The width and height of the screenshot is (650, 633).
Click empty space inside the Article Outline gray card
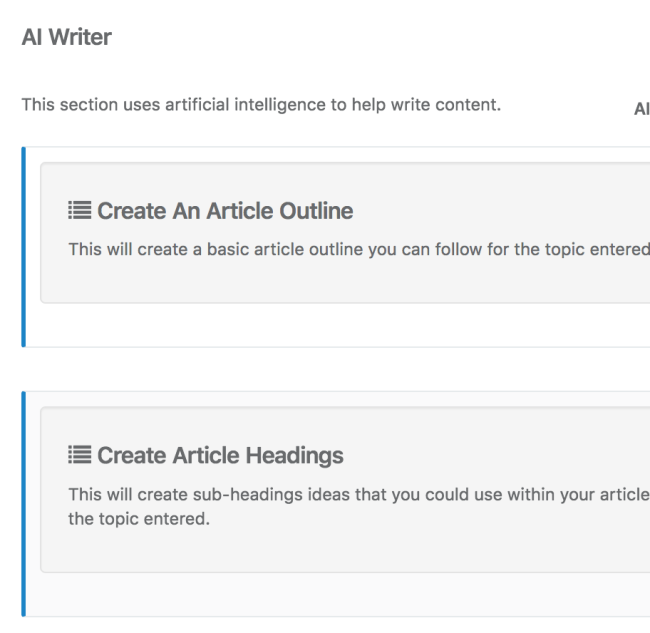point(344,282)
